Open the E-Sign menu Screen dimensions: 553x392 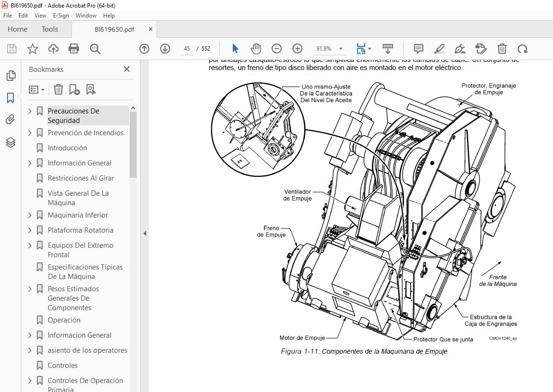(61, 16)
